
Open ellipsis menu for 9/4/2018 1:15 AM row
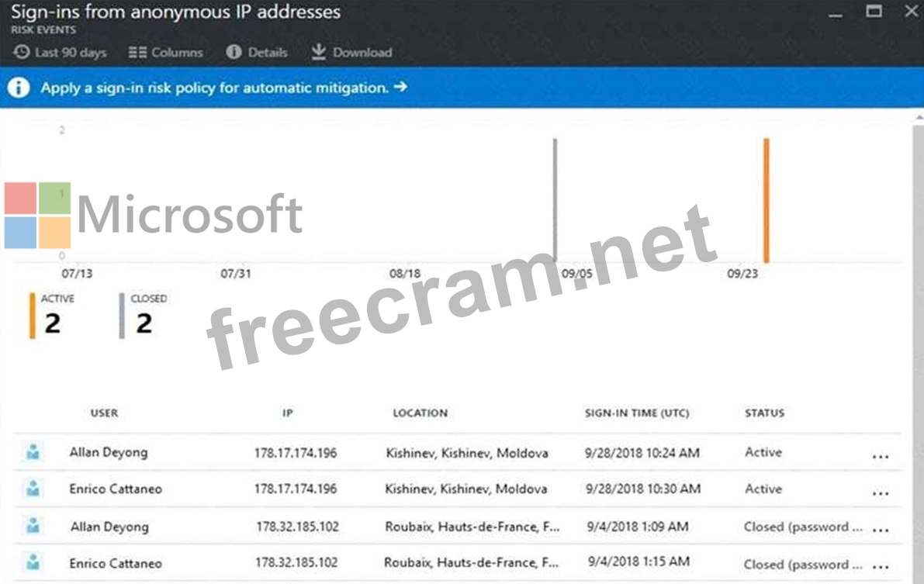(881, 567)
